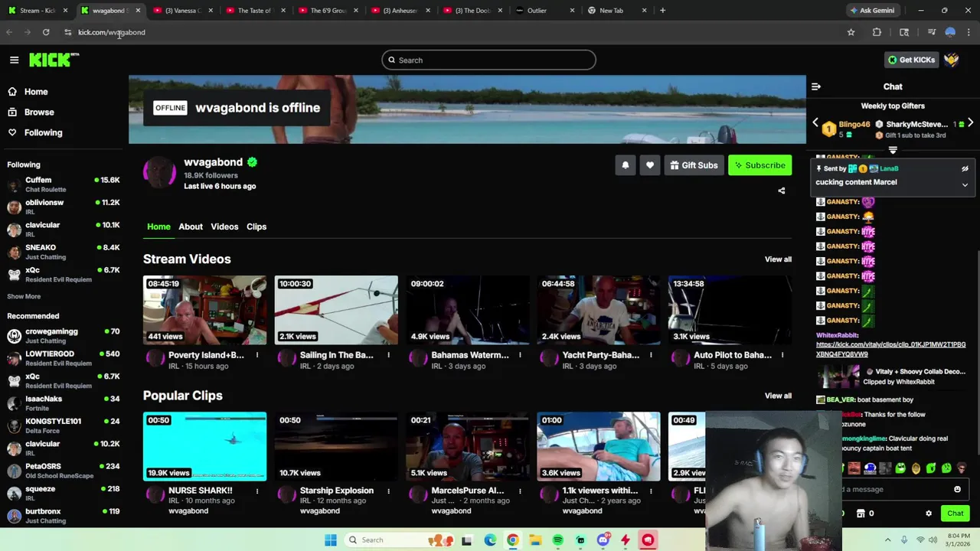This screenshot has width=980, height=551.
Task: Click View all for Stream Videos
Action: click(778, 259)
